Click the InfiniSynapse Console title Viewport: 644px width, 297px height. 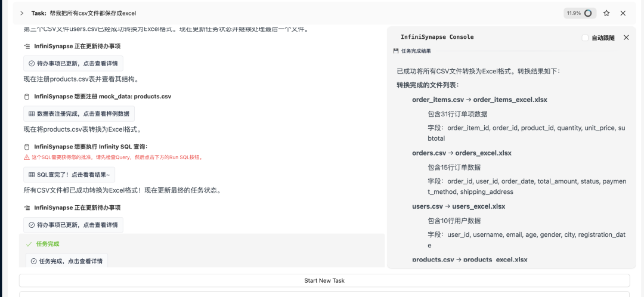pos(437,37)
